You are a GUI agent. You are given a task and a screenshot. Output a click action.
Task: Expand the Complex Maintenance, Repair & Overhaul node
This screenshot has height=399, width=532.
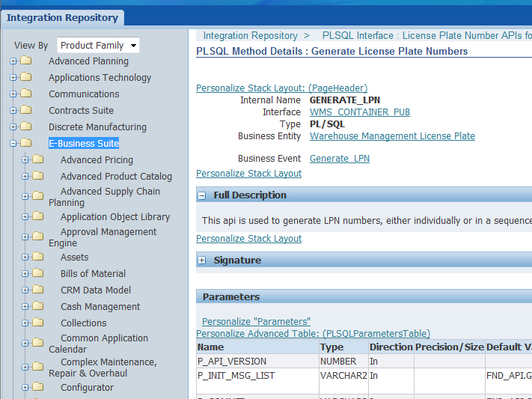click(x=25, y=368)
